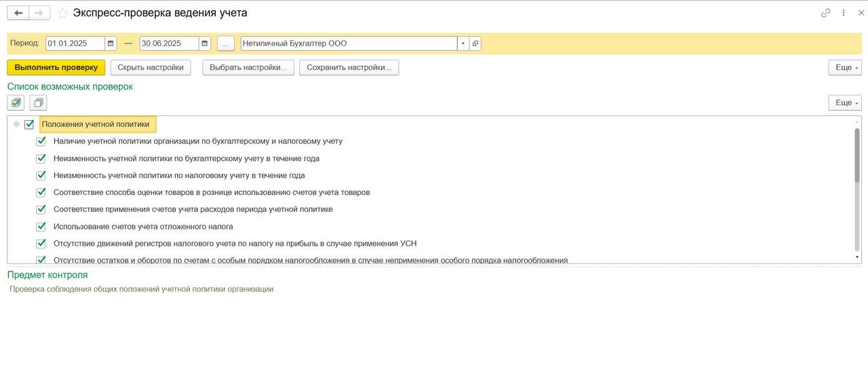
Task: Toggle Использование счетов учета отложенного налога checkbox
Action: point(41,226)
